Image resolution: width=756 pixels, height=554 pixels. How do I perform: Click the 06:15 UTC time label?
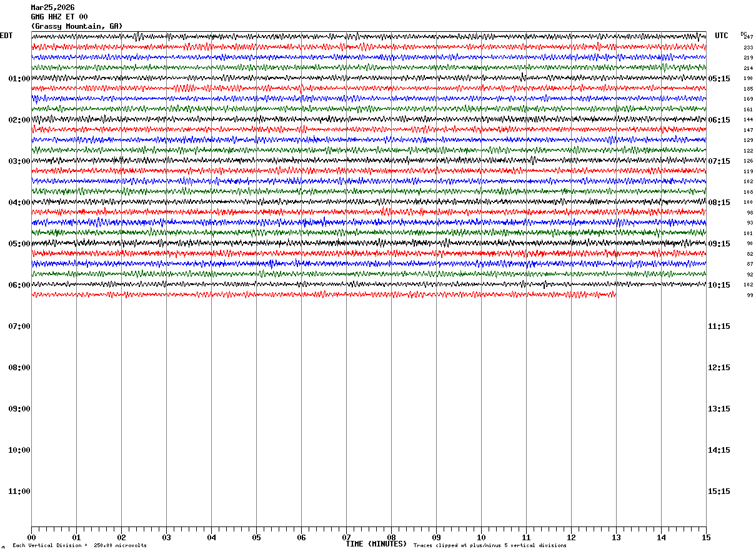point(720,120)
